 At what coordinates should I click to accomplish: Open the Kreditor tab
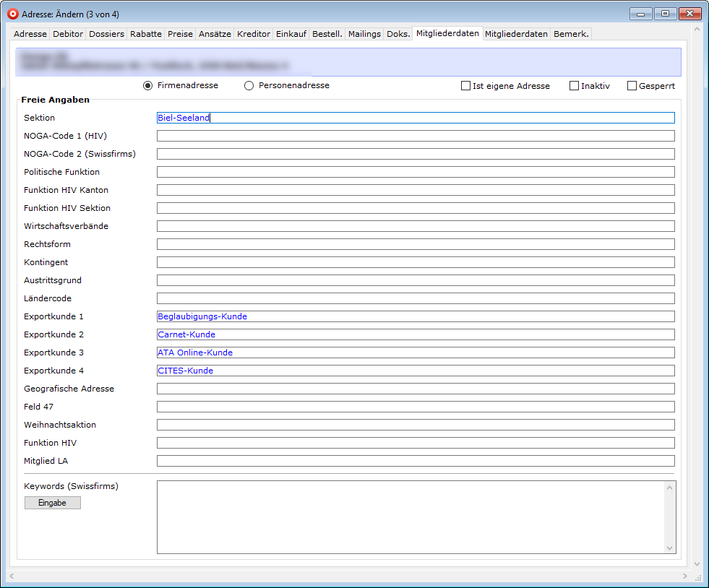(x=253, y=34)
